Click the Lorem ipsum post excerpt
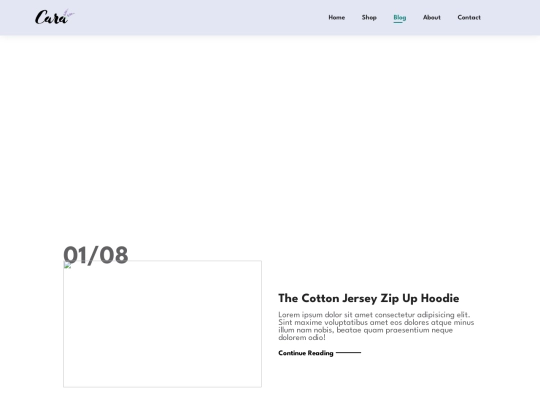Image resolution: width=540 pixels, height=405 pixels. coord(376,326)
